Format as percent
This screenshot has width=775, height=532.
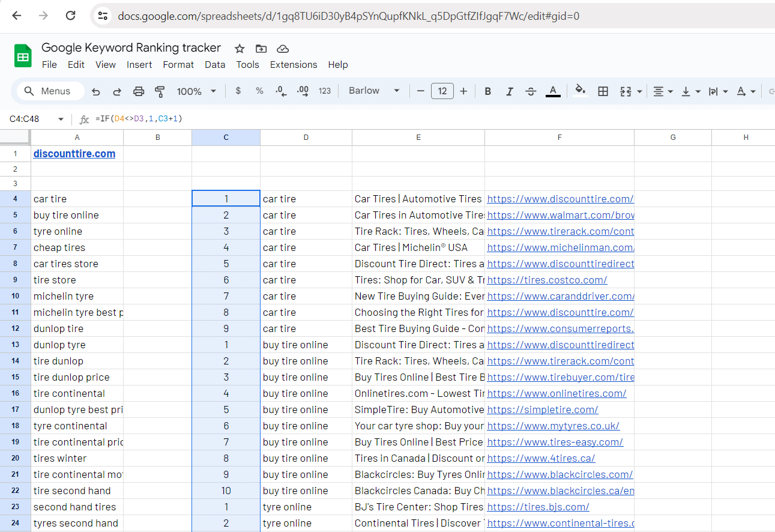pyautogui.click(x=259, y=91)
